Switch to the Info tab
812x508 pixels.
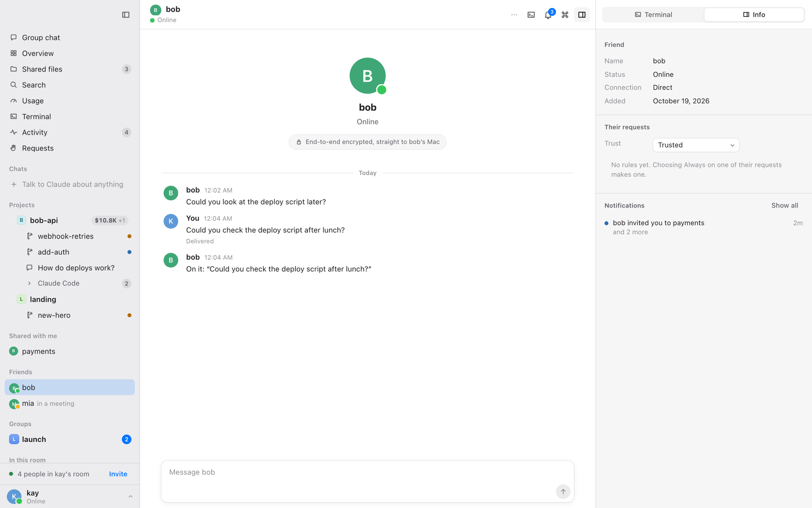[754, 15]
